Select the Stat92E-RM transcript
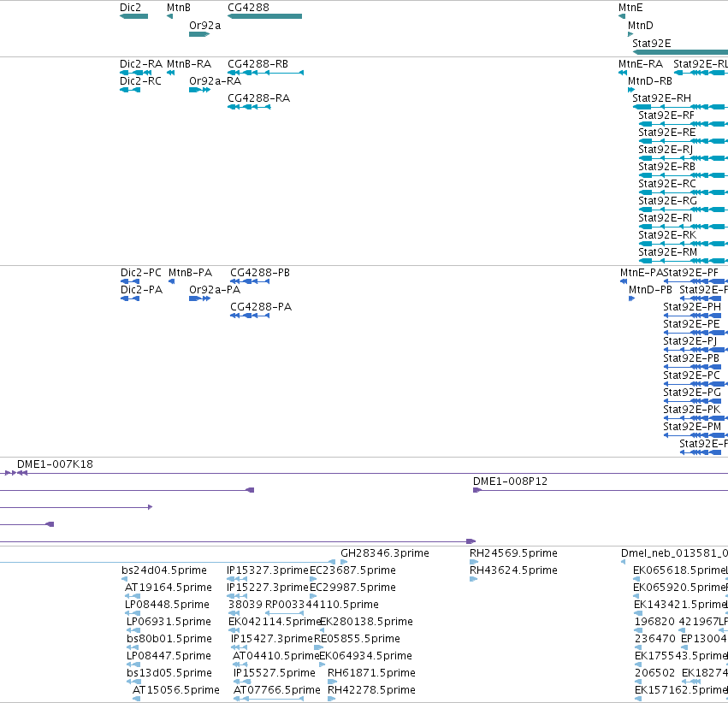This screenshot has height=703, width=728. pyautogui.click(x=683, y=261)
